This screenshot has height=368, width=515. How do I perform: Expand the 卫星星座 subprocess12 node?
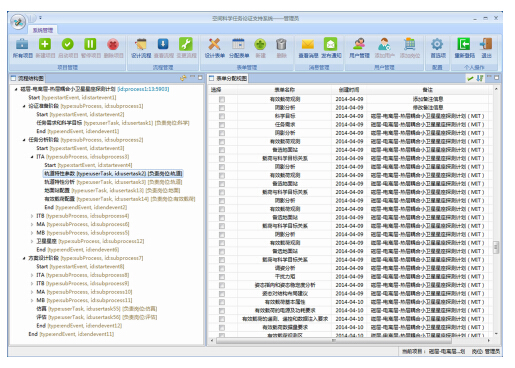pyautogui.click(x=32, y=241)
